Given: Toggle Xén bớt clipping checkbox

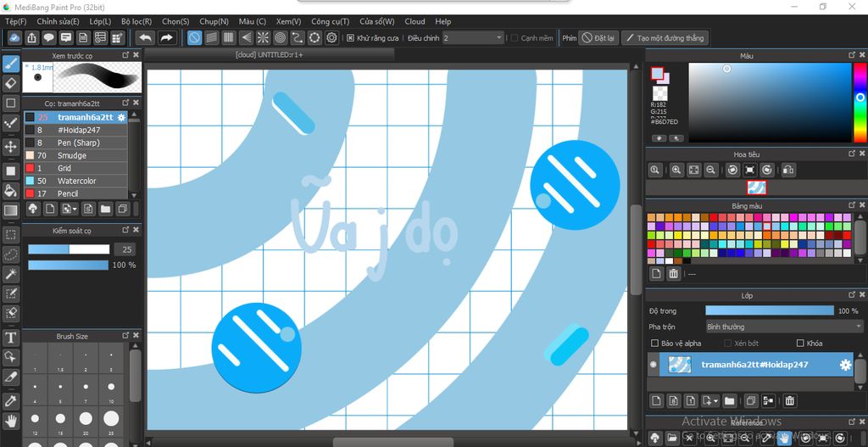Looking at the screenshot, I should coord(728,344).
